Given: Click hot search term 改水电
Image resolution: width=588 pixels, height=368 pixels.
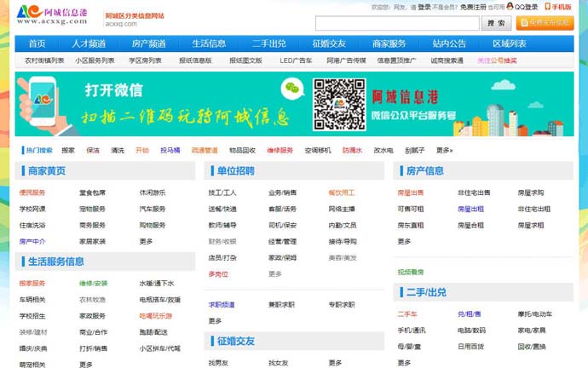Looking at the screenshot, I should (383, 150).
